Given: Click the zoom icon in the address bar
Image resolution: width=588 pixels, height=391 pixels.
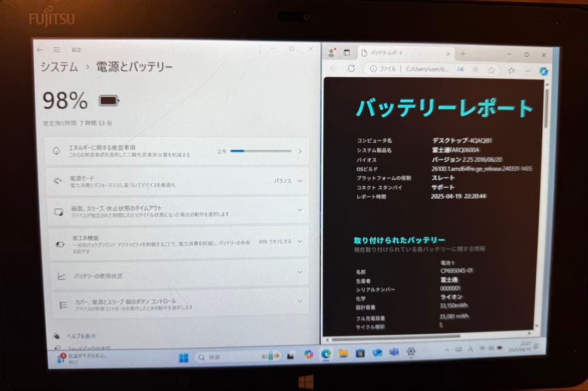Looking at the screenshot, I should 475,70.
